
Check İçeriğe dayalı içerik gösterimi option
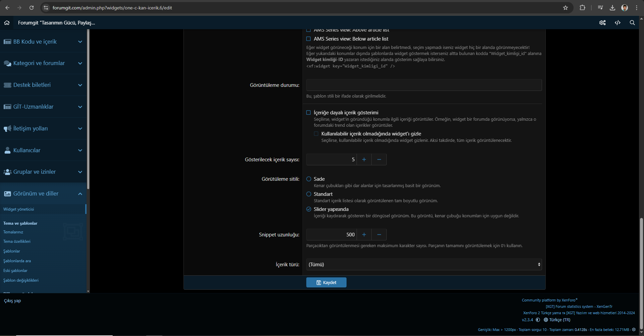point(309,113)
